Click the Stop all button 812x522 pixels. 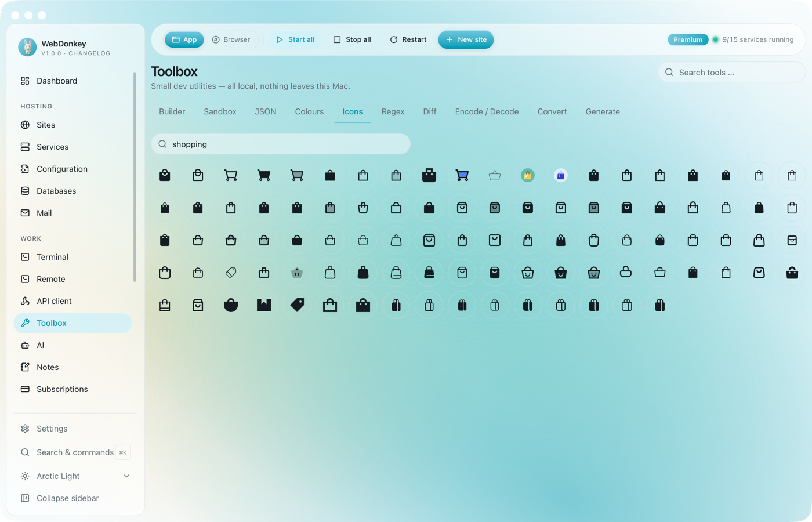tap(352, 39)
